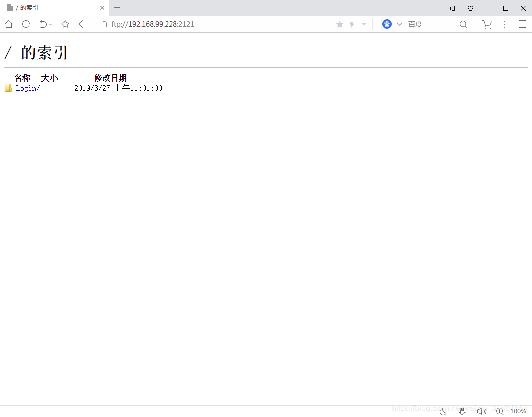The image size is (532, 417).
Task: Open the search engine chevron next to Baidu
Action: 399,24
